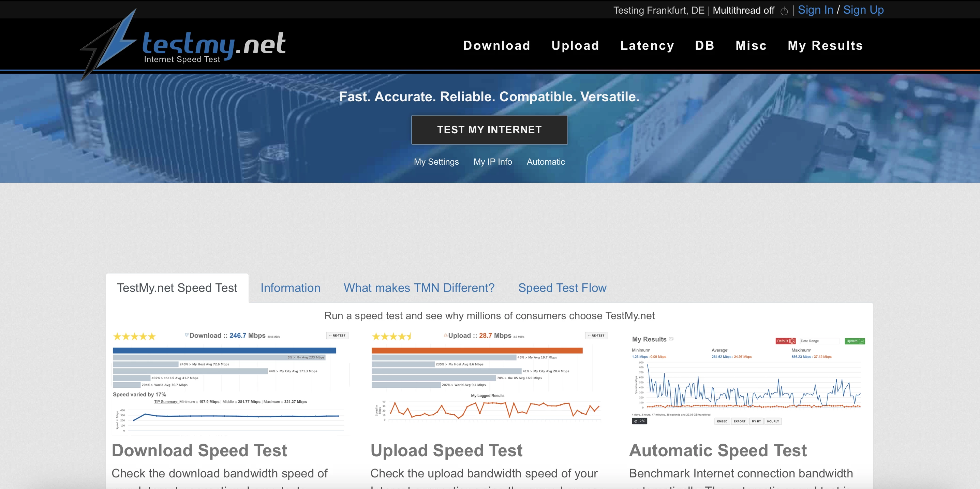This screenshot has width=980, height=489.
Task: Click the orange upload logged results chart
Action: [488, 410]
